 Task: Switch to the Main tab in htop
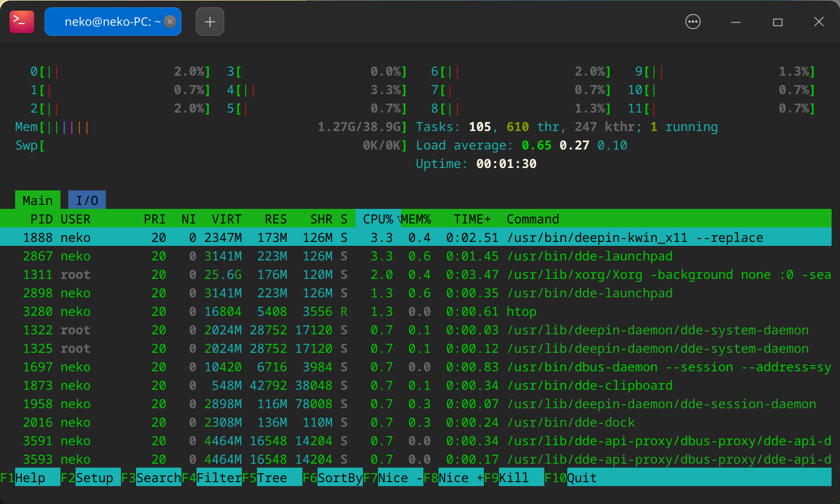click(x=38, y=200)
